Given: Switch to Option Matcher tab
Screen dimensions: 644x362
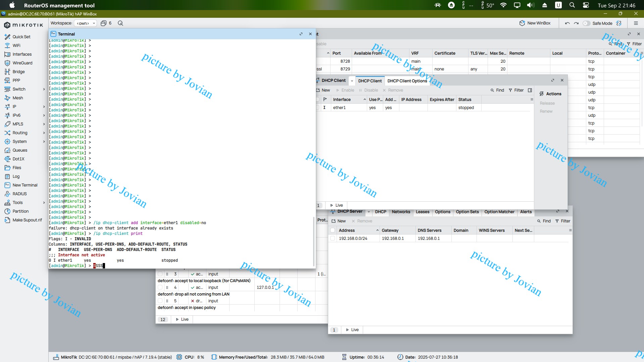Looking at the screenshot, I should click(499, 212).
